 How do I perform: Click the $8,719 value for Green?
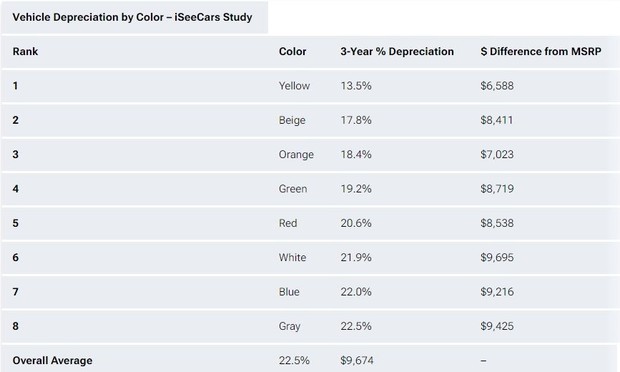[x=497, y=189]
